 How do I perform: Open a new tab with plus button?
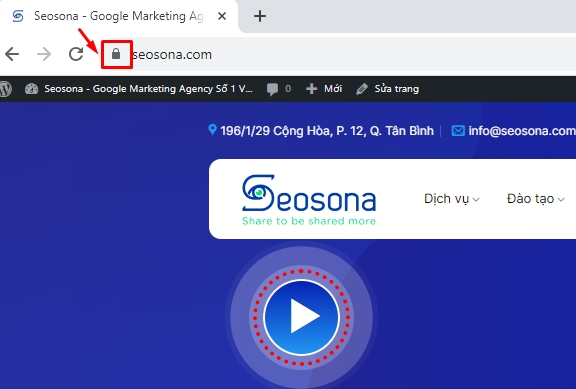pyautogui.click(x=260, y=16)
